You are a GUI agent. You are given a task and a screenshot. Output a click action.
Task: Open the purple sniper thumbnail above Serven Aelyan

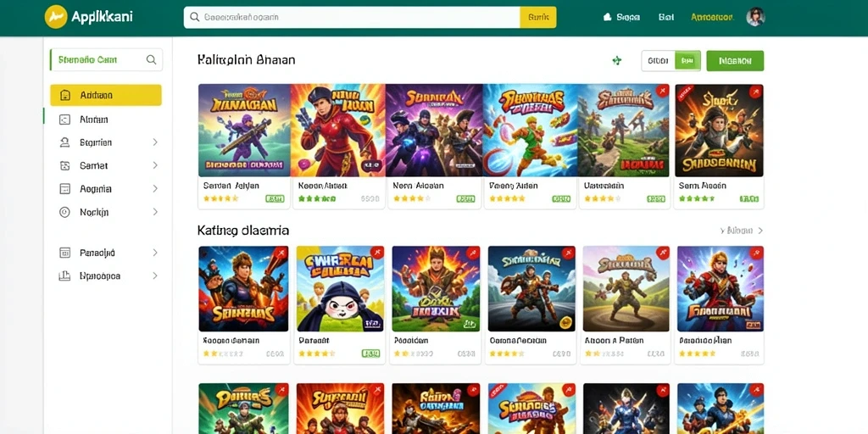point(244,131)
